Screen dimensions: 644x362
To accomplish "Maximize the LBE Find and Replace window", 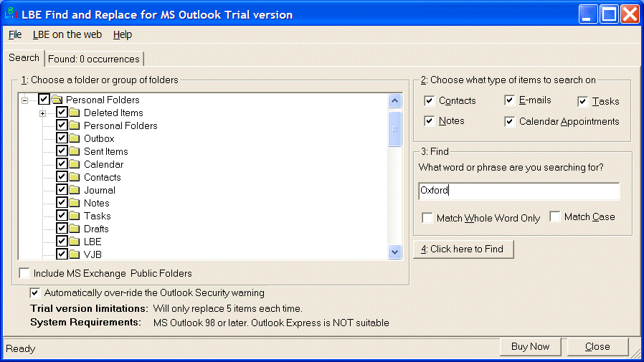I will [x=609, y=14].
